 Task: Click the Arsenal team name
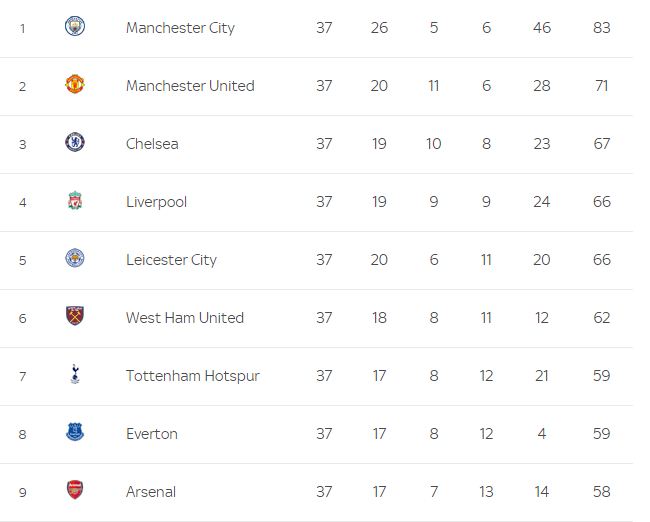pyautogui.click(x=151, y=492)
